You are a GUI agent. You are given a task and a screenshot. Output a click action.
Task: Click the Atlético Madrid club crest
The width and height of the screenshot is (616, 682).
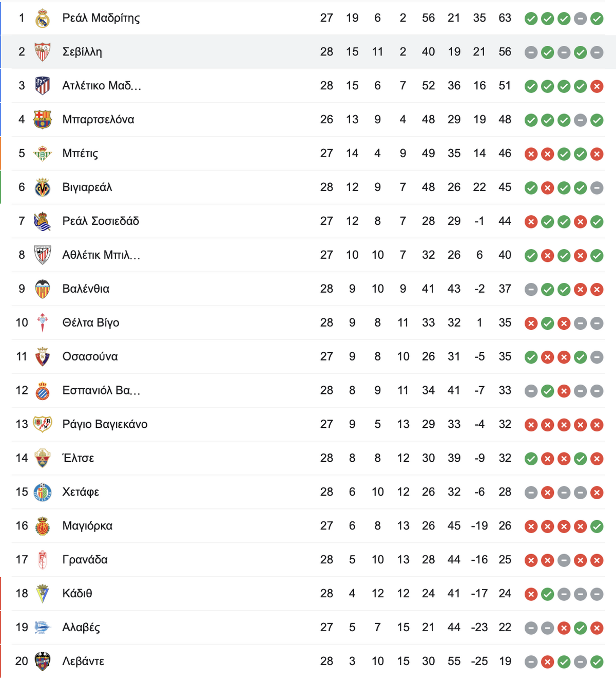(43, 86)
